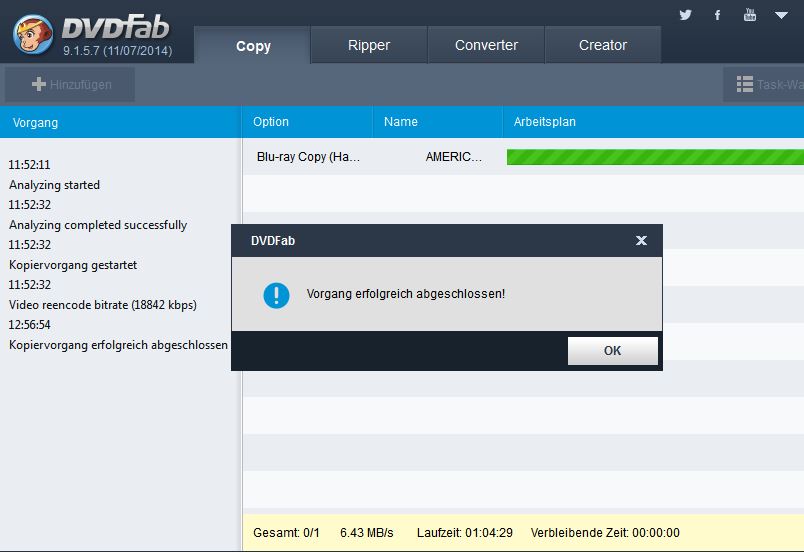Click the Vorgang column header
The image size is (804, 552).
120,122
